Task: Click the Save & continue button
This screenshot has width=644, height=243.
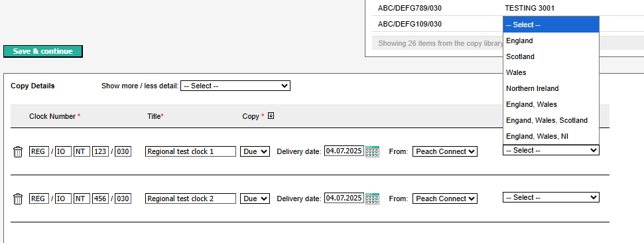Action: [x=42, y=51]
